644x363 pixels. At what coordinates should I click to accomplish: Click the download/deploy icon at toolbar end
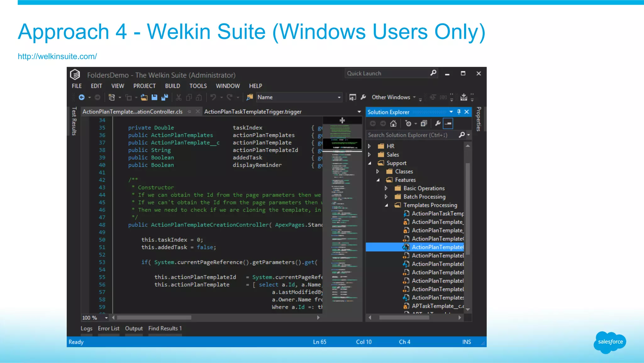[x=464, y=97]
